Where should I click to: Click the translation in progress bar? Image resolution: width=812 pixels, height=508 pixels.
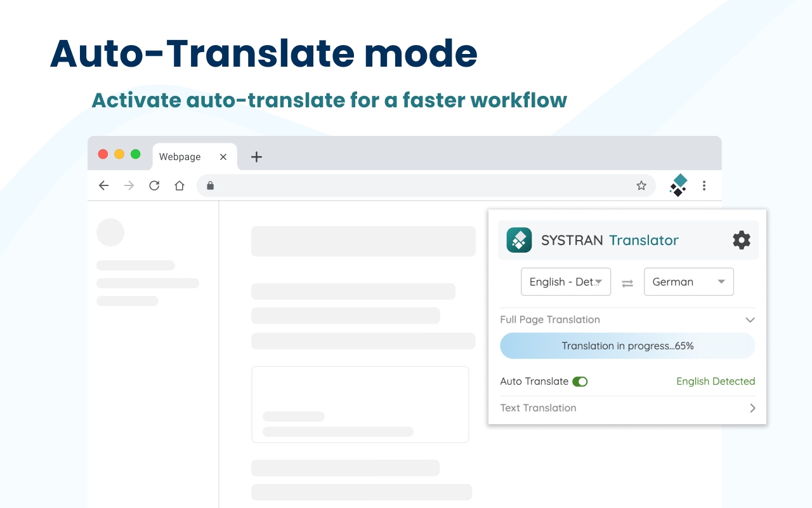pos(627,345)
